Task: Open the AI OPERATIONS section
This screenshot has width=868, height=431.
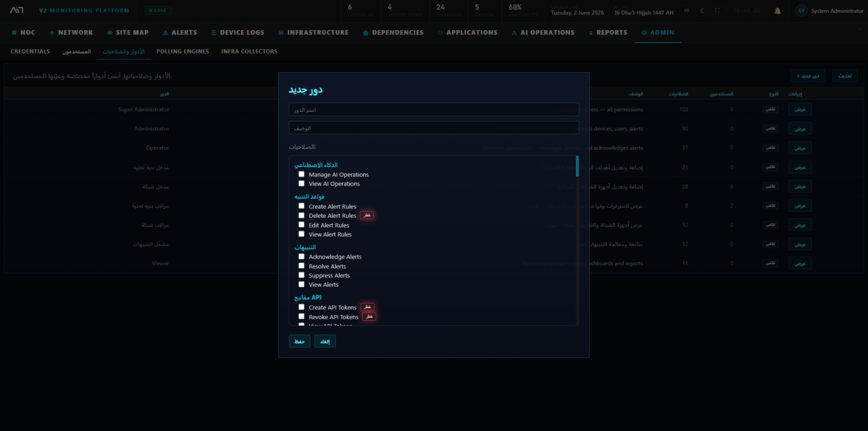Action: [x=543, y=33]
